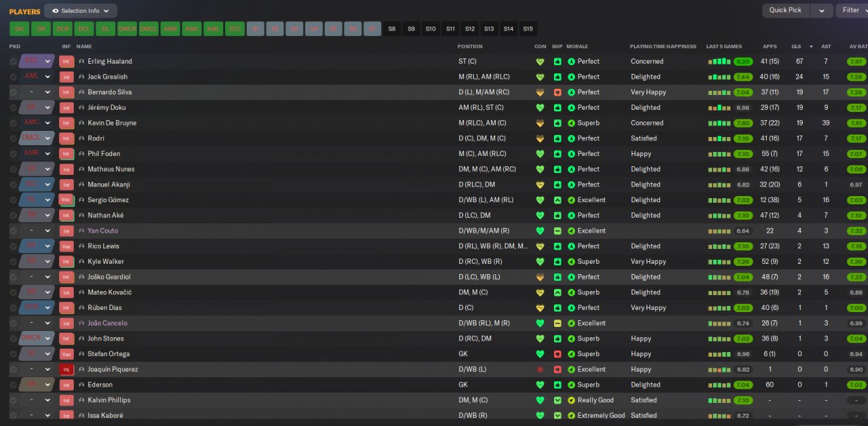The image size is (868, 426).
Task: Sort by the NAME column header
Action: point(84,47)
